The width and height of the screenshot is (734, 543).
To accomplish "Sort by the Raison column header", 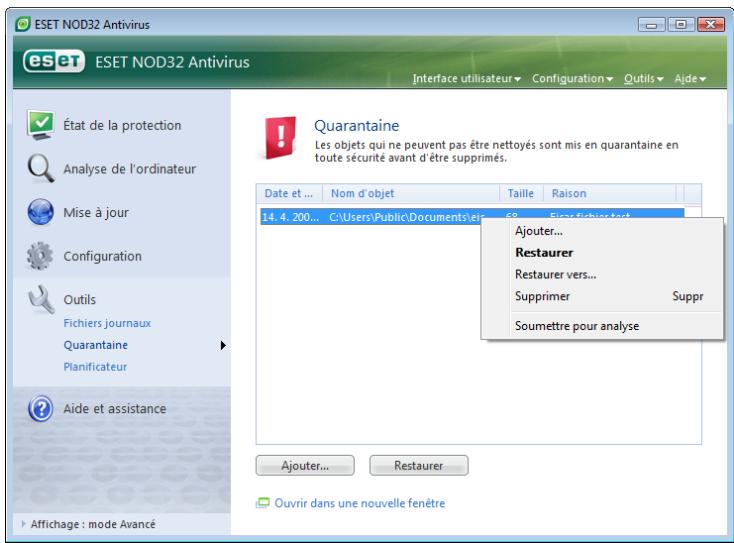I will point(610,193).
